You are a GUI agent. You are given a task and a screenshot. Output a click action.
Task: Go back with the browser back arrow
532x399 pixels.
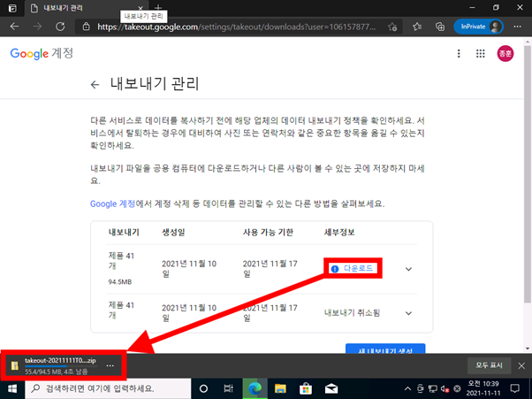[14, 27]
